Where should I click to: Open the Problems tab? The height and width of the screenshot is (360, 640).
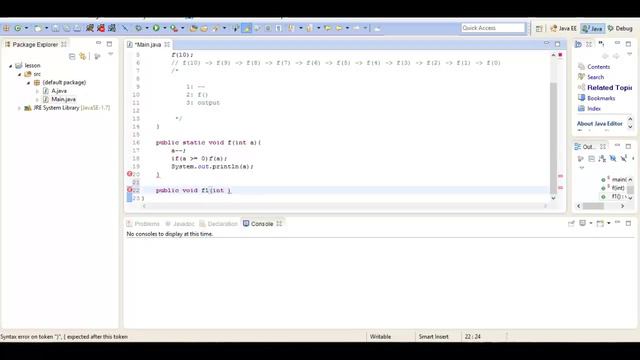[143, 224]
